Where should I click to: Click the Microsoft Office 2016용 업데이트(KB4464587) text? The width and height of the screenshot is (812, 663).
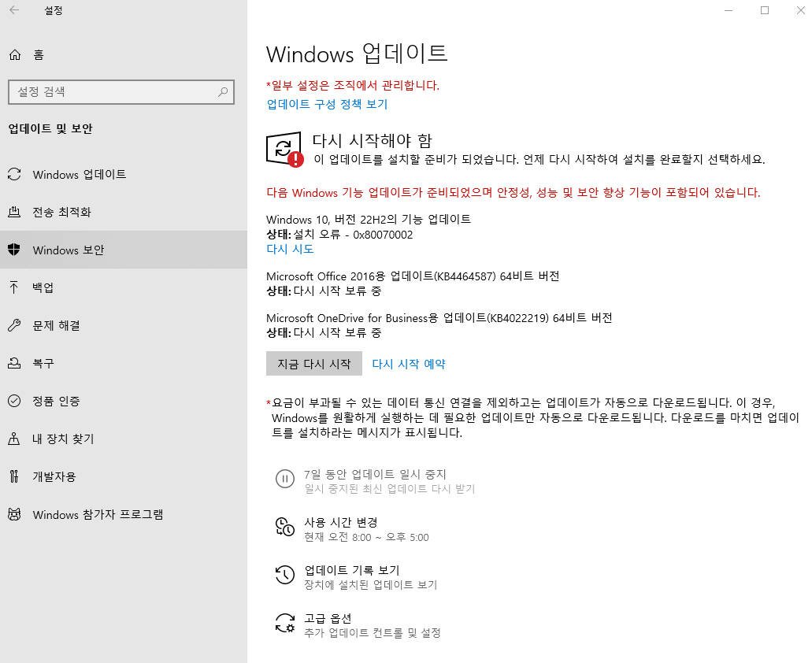tap(413, 276)
